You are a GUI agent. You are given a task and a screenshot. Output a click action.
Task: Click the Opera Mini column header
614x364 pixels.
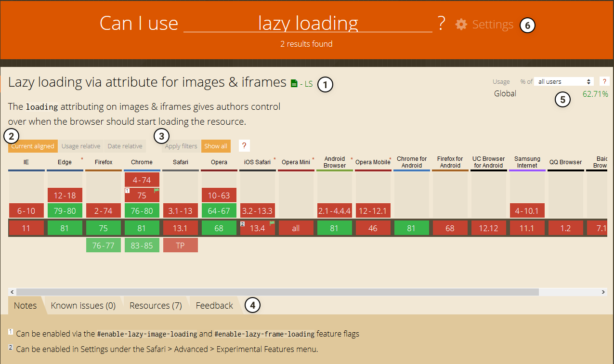coord(296,162)
